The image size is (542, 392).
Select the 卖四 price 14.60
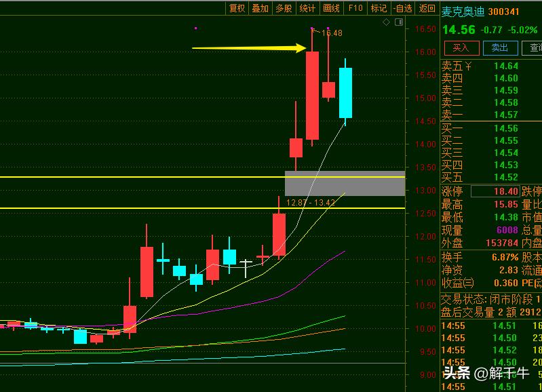(x=505, y=78)
